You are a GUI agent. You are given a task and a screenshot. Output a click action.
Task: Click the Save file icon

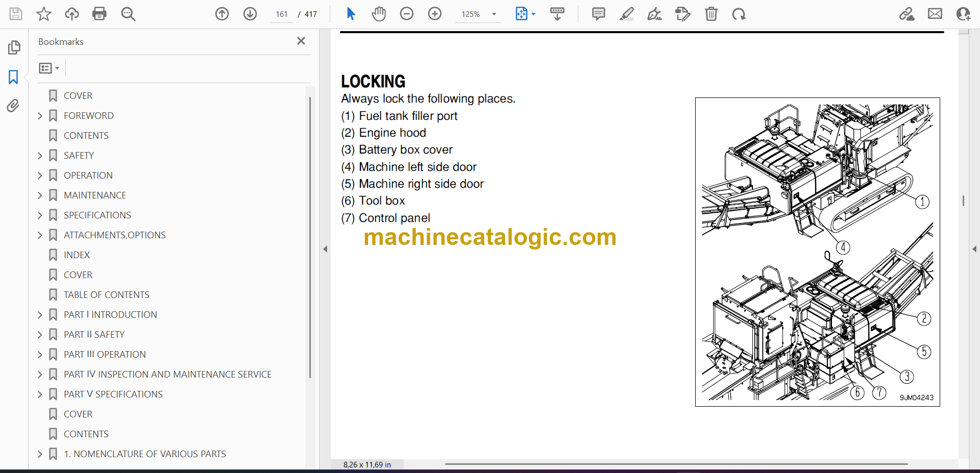coord(16,14)
